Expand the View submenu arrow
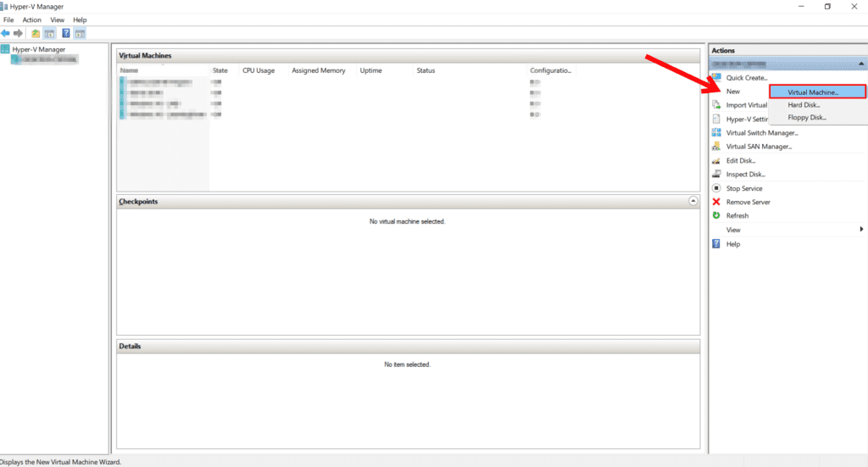 pyautogui.click(x=861, y=229)
